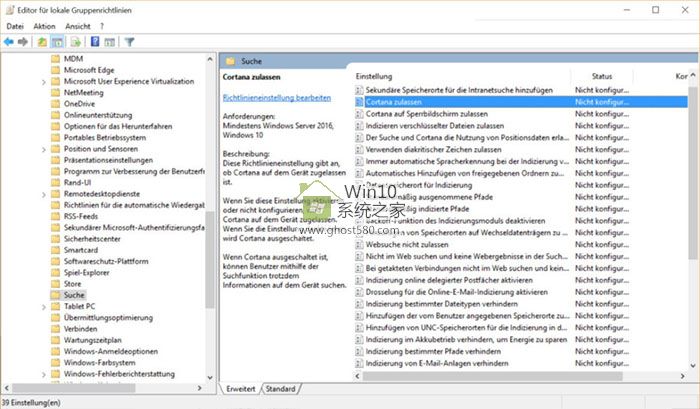
Task: Select Windows-Anmeldeoptionen in the tree
Action: (111, 351)
